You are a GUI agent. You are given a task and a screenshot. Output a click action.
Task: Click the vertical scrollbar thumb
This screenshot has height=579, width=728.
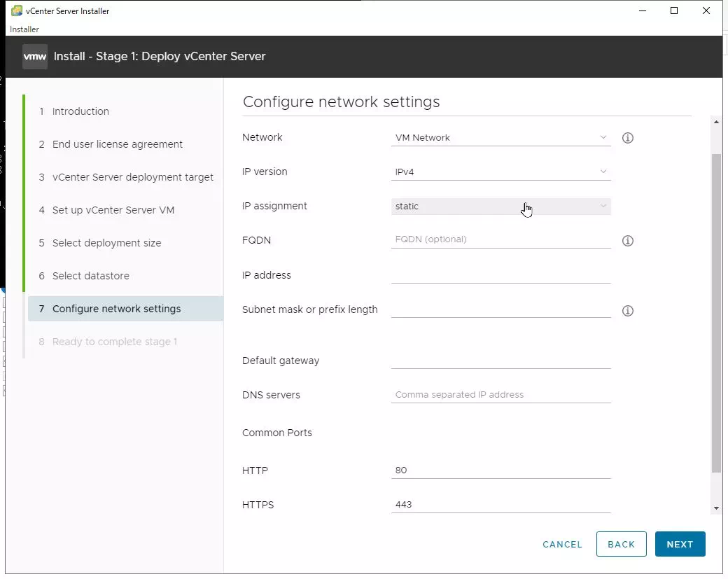(x=716, y=314)
